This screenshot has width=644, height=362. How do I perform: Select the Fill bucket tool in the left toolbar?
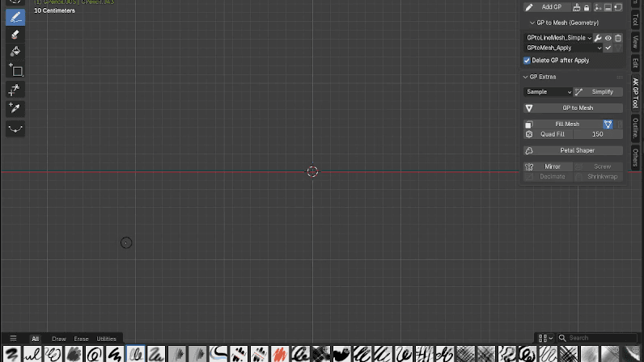click(x=15, y=52)
